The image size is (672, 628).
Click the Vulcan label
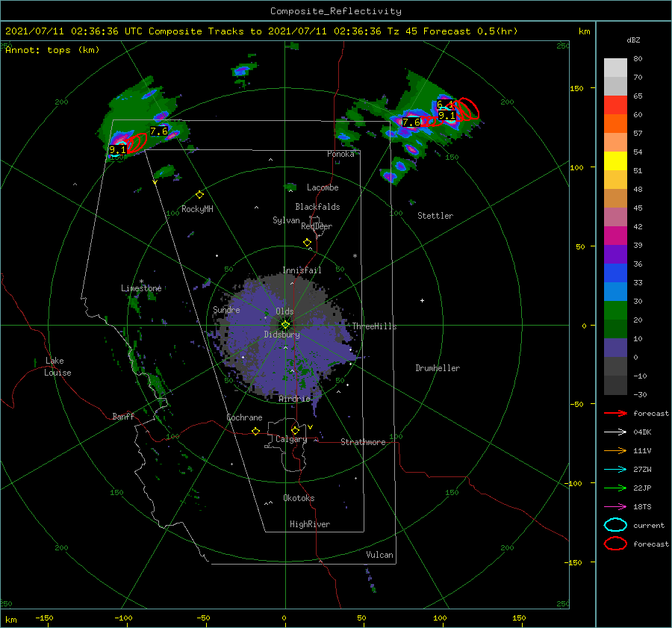pyautogui.click(x=380, y=555)
